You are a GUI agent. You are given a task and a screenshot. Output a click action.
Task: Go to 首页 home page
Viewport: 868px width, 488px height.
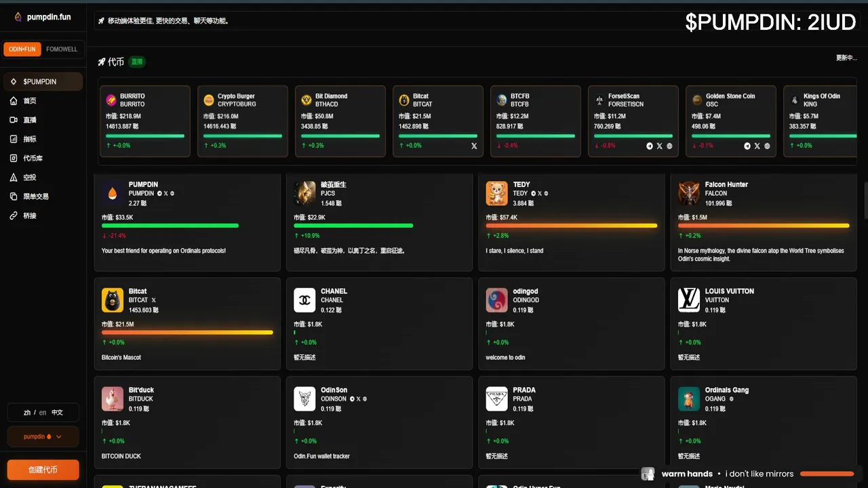tap(43, 100)
